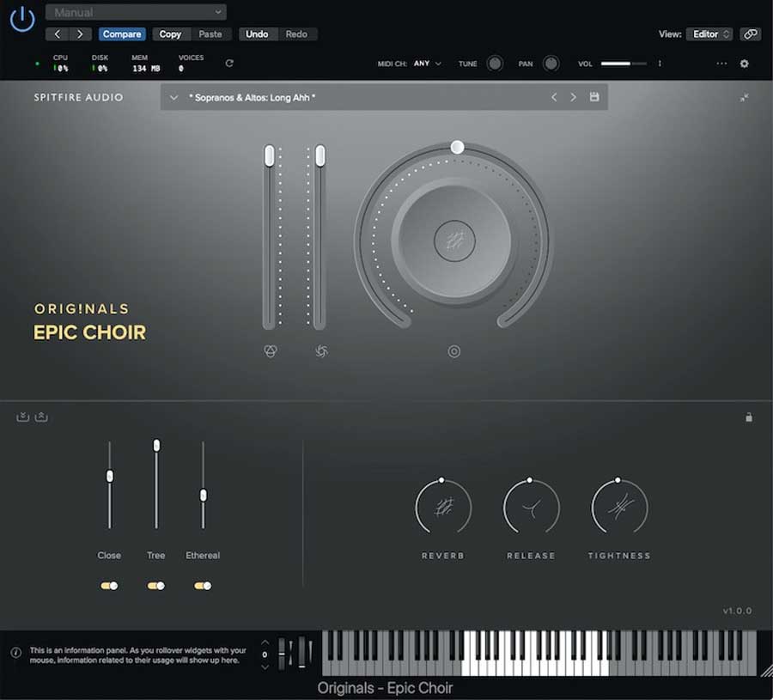Viewport: 773px width, 700px height.
Task: Click the Paste button
Action: pyautogui.click(x=210, y=34)
